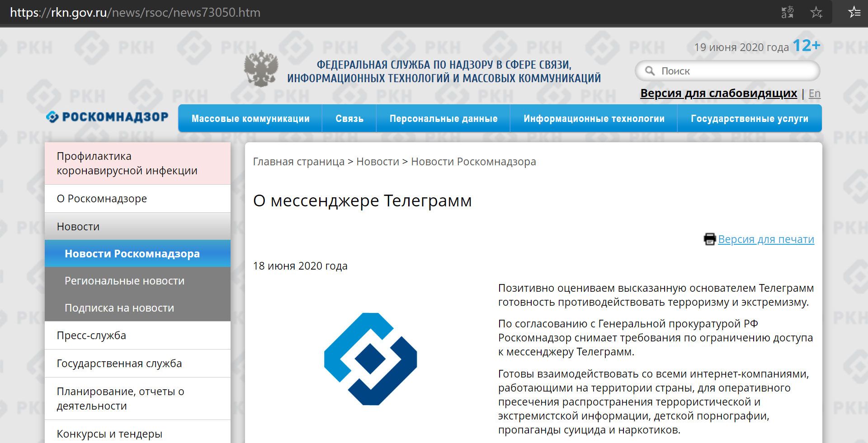Open Конкурсы и тендеры section
This screenshot has width=868, height=443.
[109, 434]
